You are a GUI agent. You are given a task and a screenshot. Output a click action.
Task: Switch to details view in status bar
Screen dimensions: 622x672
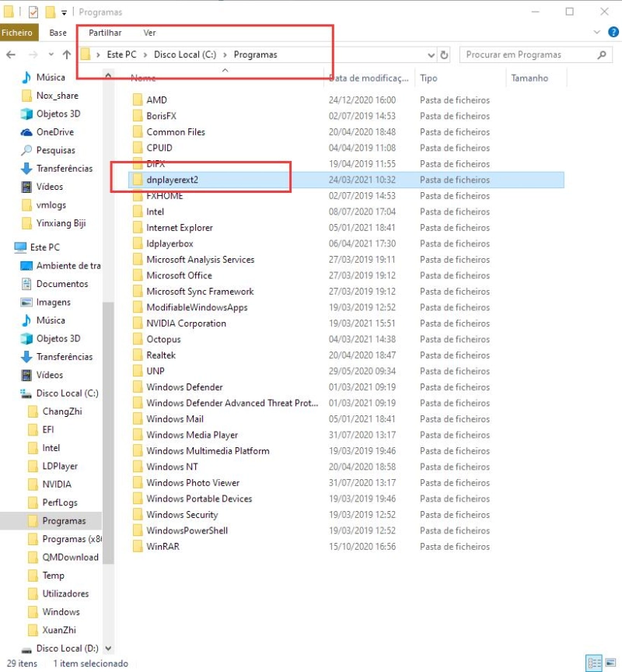(x=594, y=663)
